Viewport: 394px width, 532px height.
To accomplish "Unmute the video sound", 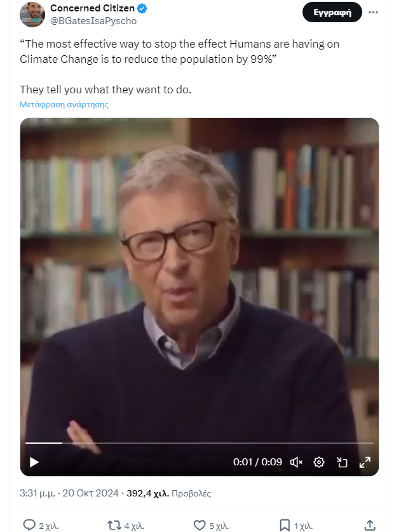I will click(x=296, y=462).
